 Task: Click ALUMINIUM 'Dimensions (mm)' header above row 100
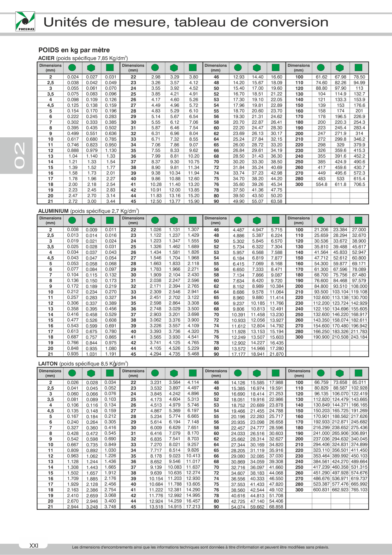(x=299, y=221)
